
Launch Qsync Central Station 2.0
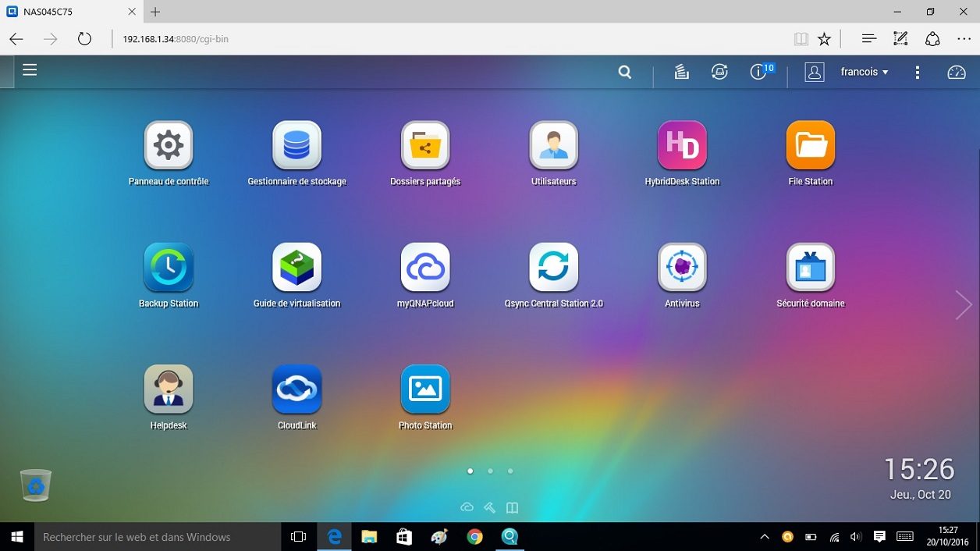pos(554,267)
